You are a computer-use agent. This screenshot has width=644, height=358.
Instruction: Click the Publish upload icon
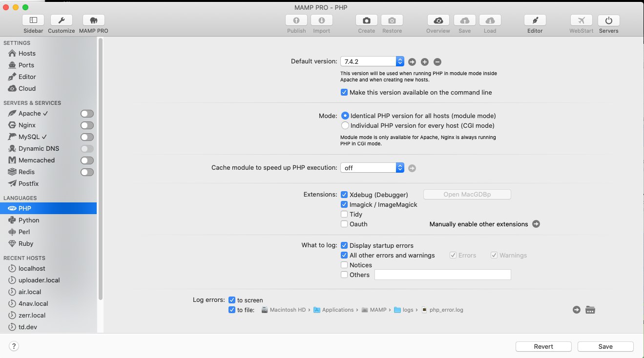[x=296, y=20]
